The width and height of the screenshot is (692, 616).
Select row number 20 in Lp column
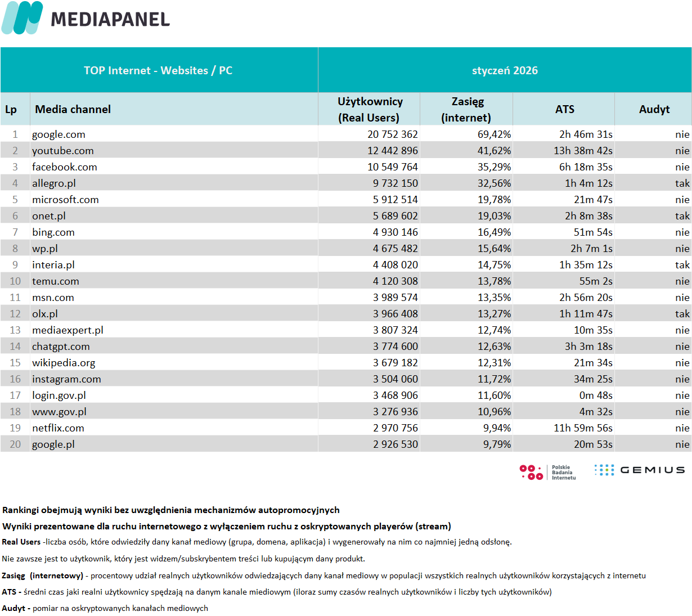pos(15,444)
